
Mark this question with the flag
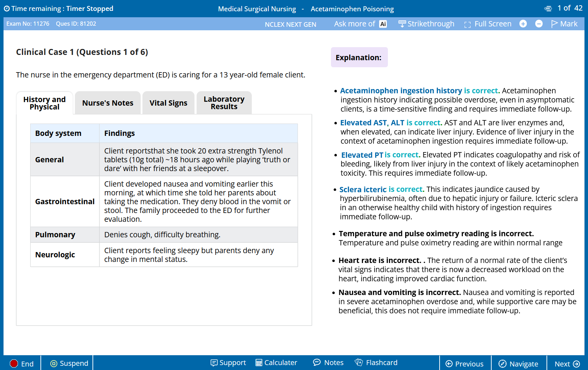(564, 24)
